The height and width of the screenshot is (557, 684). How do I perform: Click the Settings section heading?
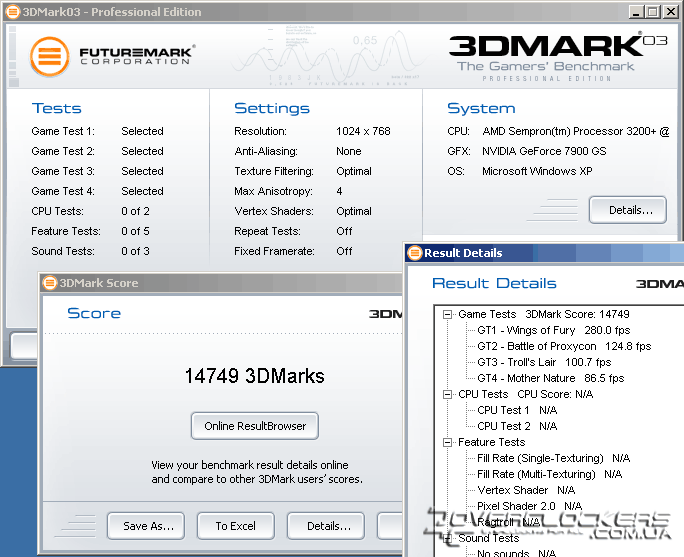pyautogui.click(x=272, y=108)
